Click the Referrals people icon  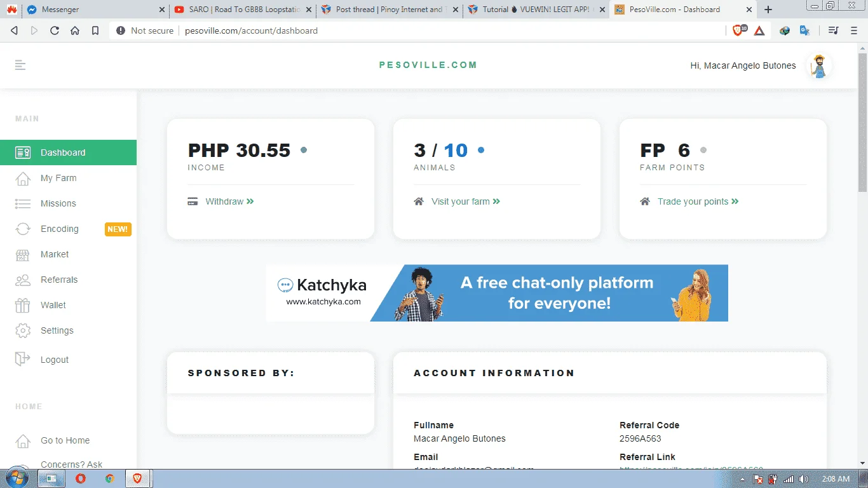click(23, 280)
